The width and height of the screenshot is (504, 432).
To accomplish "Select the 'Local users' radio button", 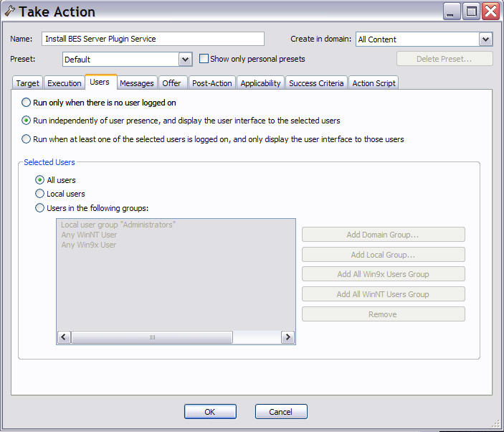I will [x=39, y=194].
